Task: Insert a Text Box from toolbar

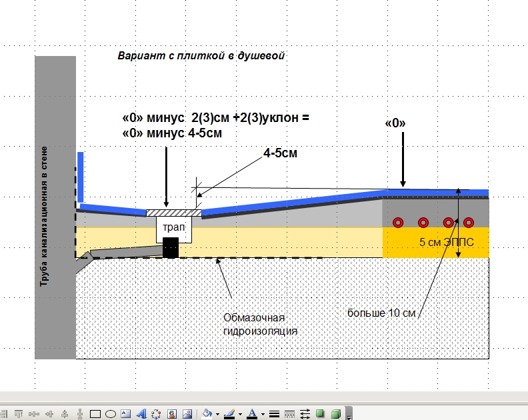Action: point(127,414)
